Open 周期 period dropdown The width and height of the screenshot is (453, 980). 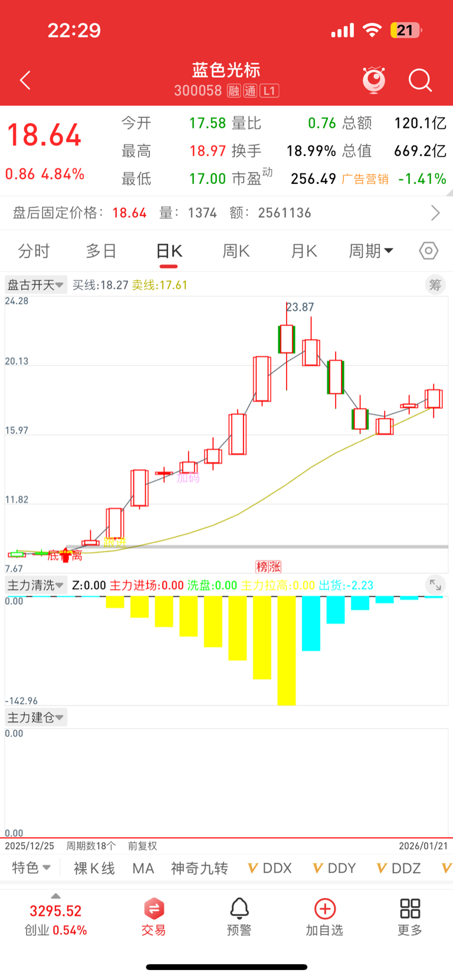[x=371, y=251]
